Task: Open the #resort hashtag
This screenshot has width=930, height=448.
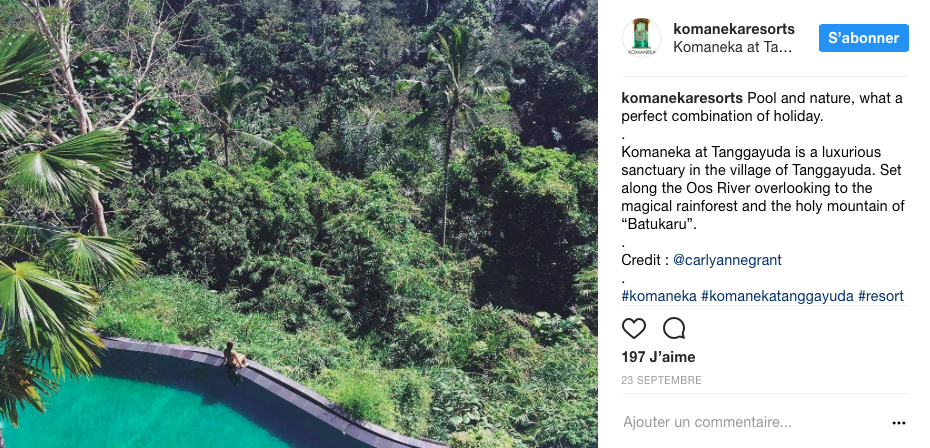Action: pyautogui.click(x=881, y=296)
